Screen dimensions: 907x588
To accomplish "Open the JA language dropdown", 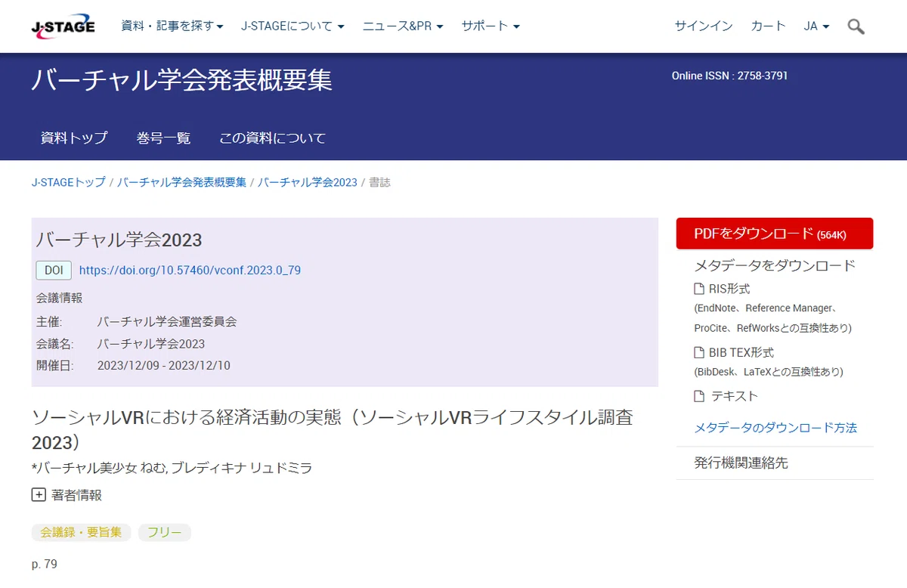I will click(x=816, y=26).
